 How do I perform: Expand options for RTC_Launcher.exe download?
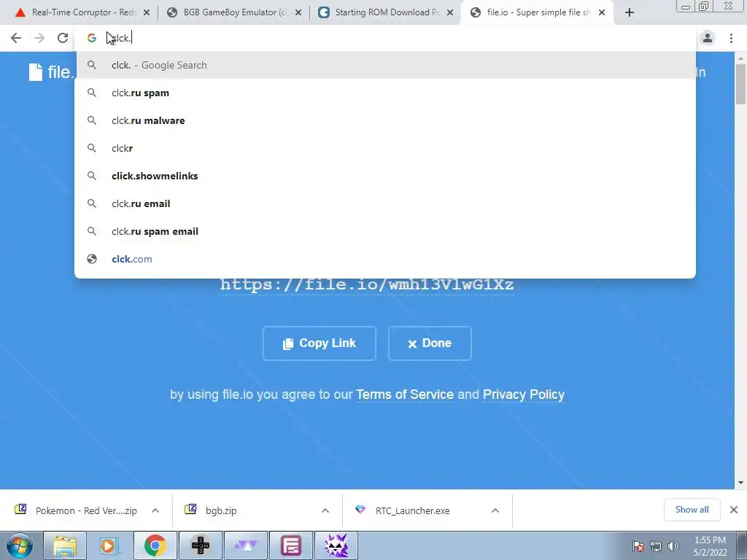point(495,510)
